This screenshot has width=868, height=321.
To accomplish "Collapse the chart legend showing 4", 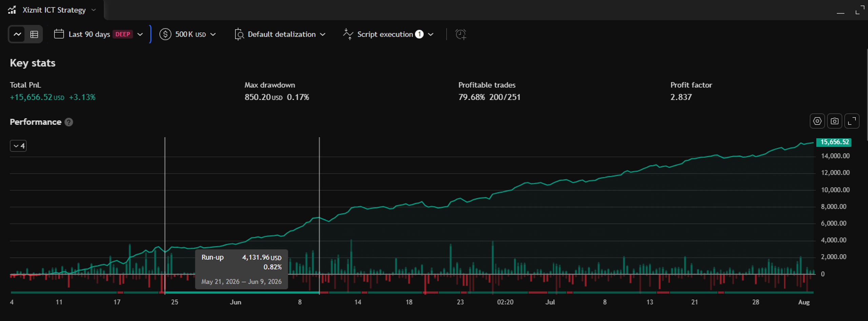I will (x=18, y=146).
